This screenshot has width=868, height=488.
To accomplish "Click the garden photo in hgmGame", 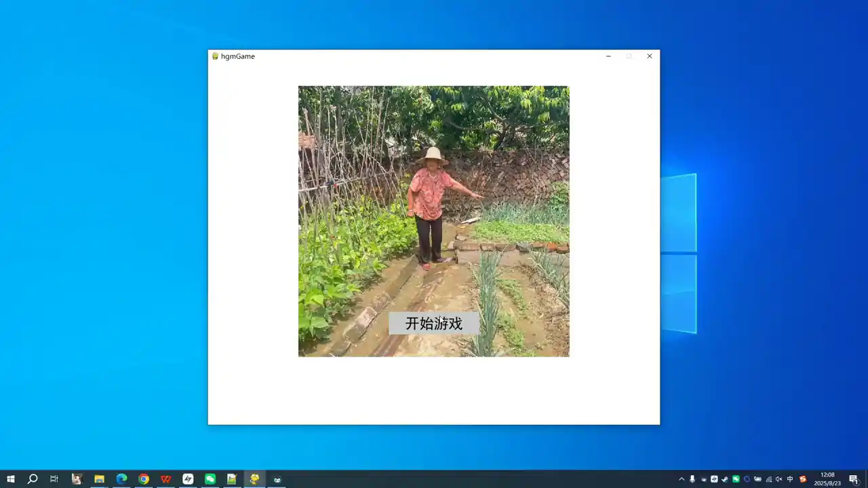I will pyautogui.click(x=434, y=221).
